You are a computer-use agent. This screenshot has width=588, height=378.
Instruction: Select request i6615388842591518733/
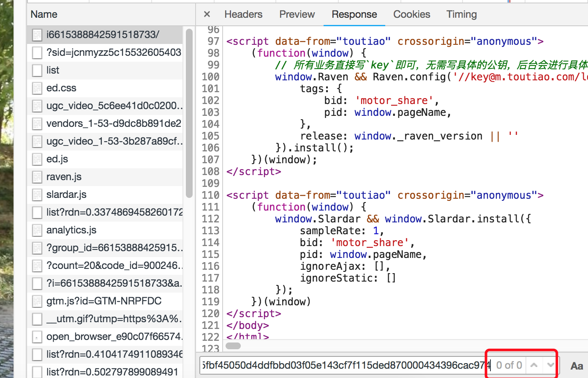click(x=105, y=35)
